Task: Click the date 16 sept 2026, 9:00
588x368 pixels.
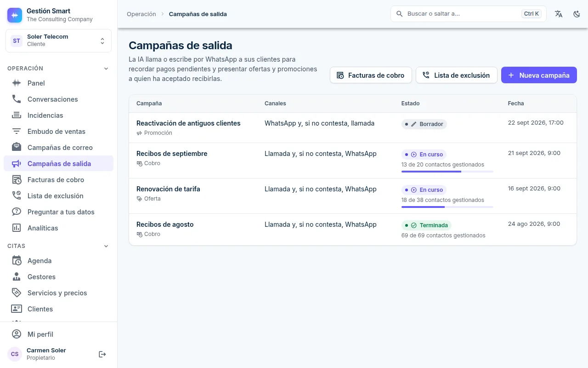Action: click(534, 189)
